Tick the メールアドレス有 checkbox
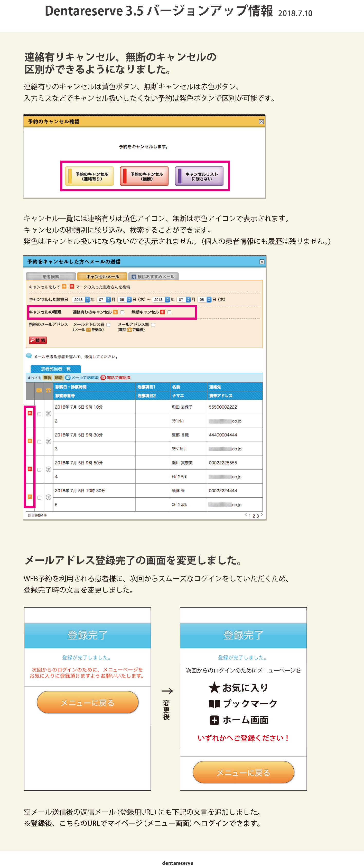This screenshot has width=364, height=868. pyautogui.click(x=108, y=325)
